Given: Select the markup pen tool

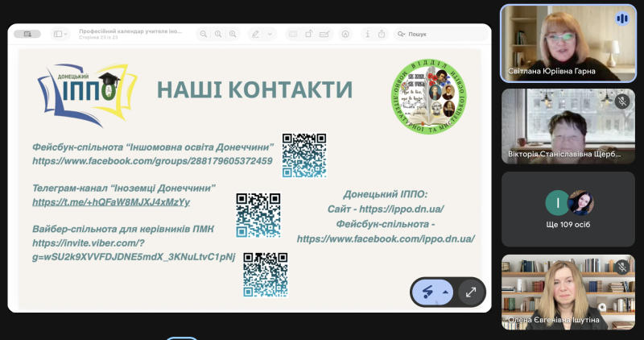Looking at the screenshot, I should [x=256, y=34].
